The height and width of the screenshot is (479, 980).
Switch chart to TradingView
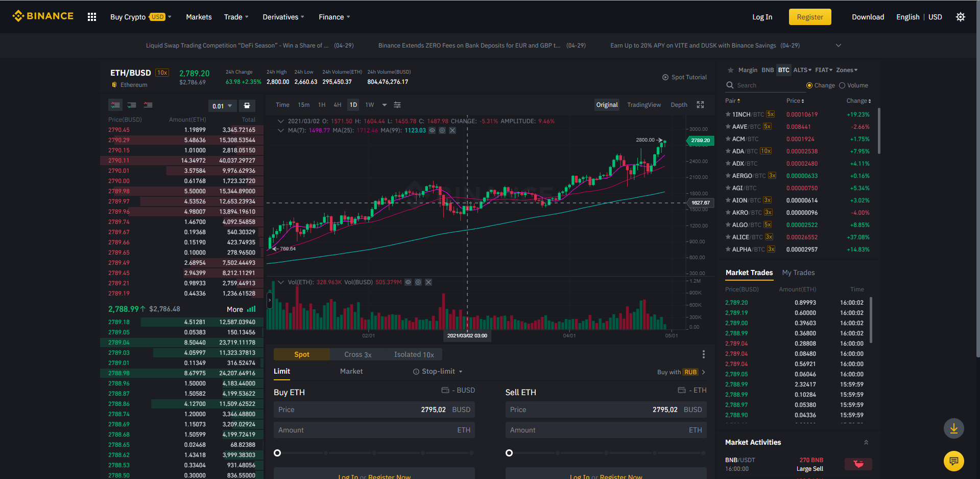[x=644, y=105]
